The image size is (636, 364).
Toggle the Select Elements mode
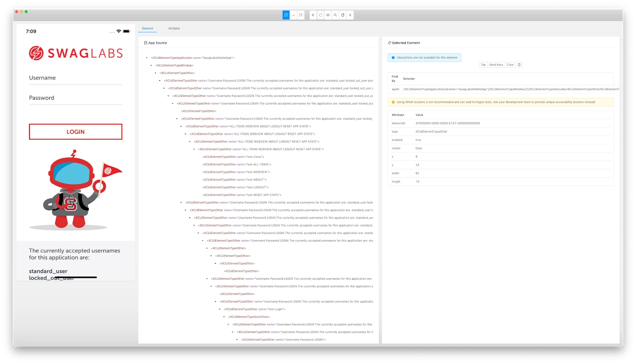[x=286, y=15]
